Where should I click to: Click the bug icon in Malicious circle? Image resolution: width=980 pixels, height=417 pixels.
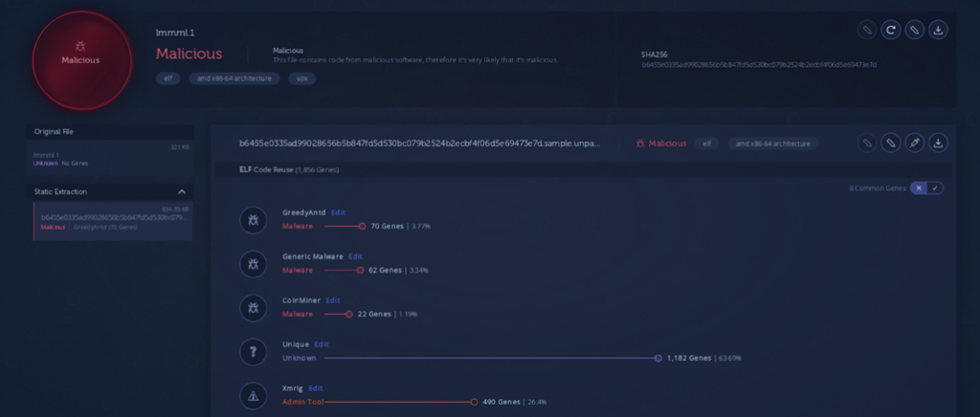point(80,46)
